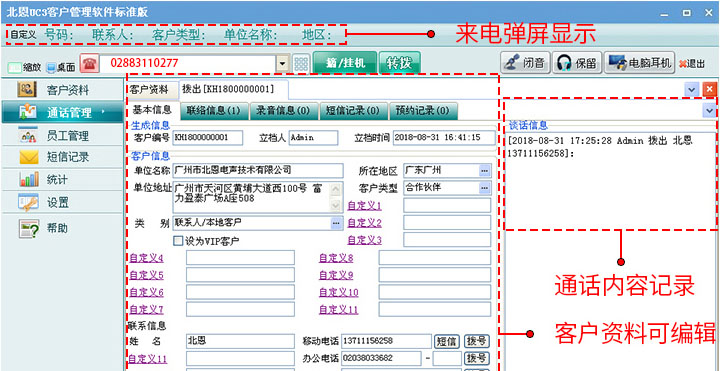
Task: Click the 自定义 label in caller bar
Action: pyautogui.click(x=23, y=34)
